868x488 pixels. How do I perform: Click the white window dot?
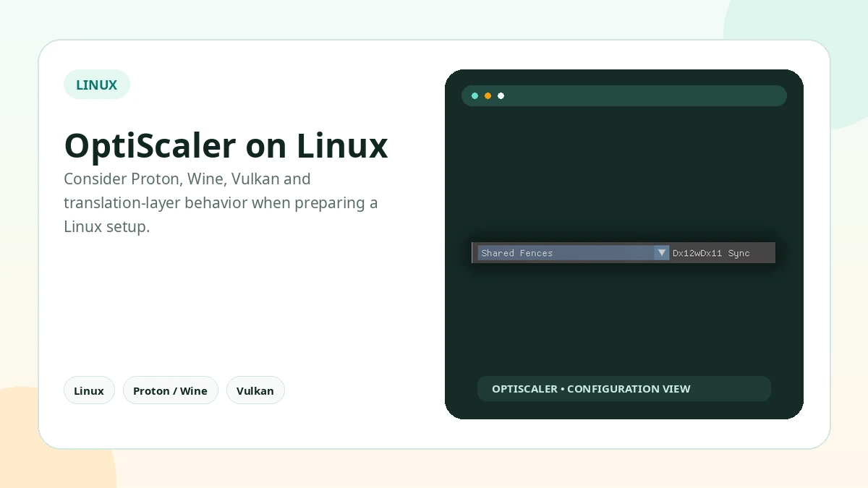[501, 95]
